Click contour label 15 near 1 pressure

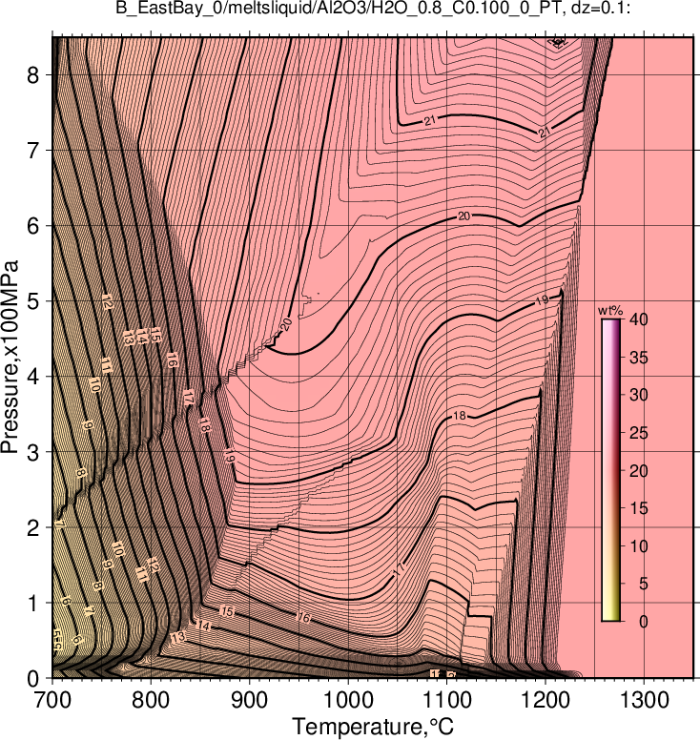[227, 611]
